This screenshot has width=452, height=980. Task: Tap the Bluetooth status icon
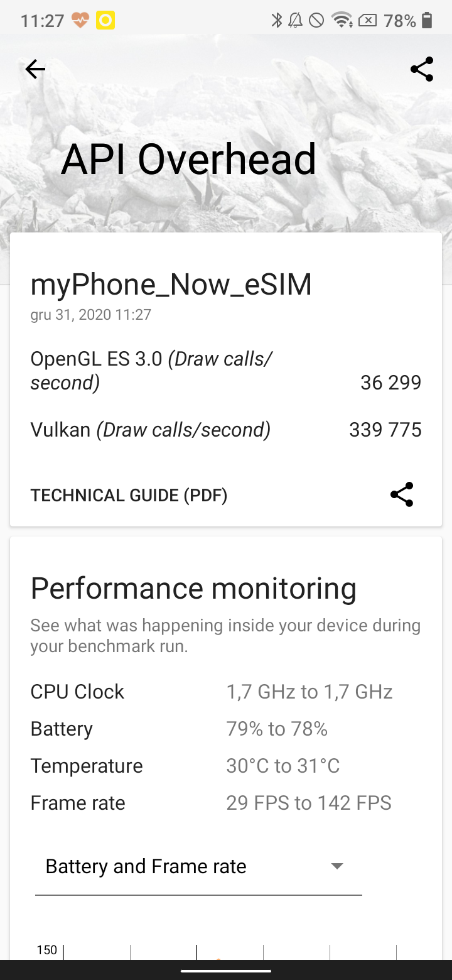pyautogui.click(x=277, y=21)
